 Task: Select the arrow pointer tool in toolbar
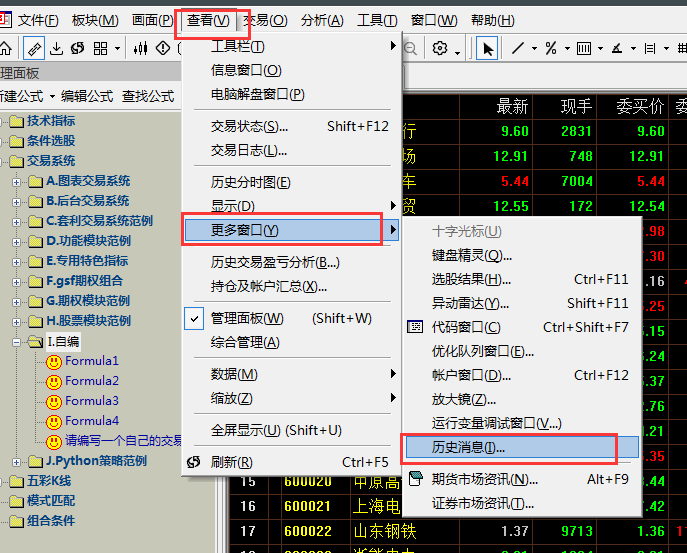pyautogui.click(x=488, y=48)
